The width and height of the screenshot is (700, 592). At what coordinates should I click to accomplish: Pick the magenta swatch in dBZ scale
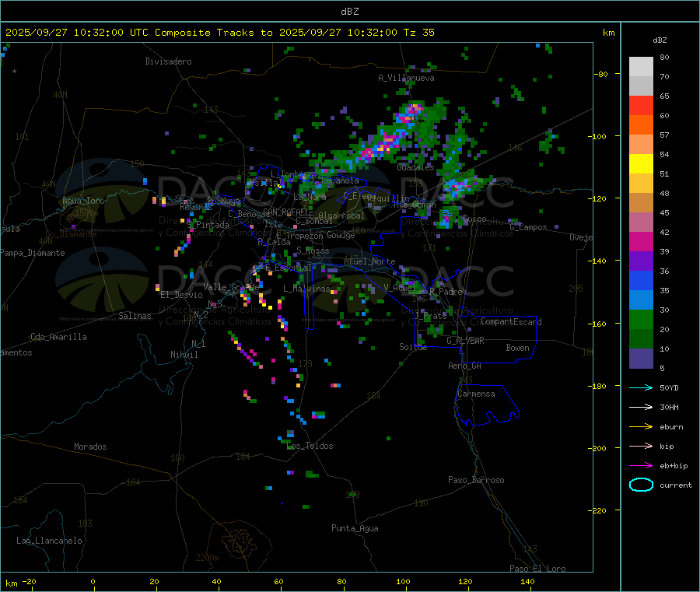click(x=641, y=241)
